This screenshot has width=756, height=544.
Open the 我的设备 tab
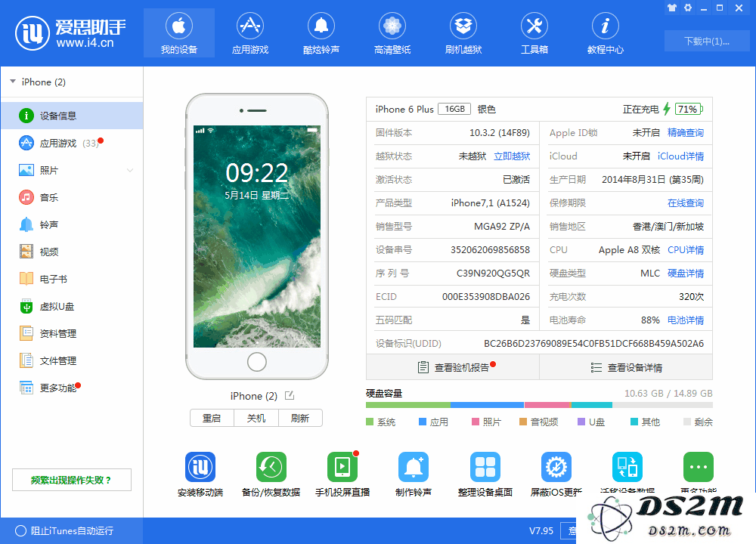(x=179, y=32)
